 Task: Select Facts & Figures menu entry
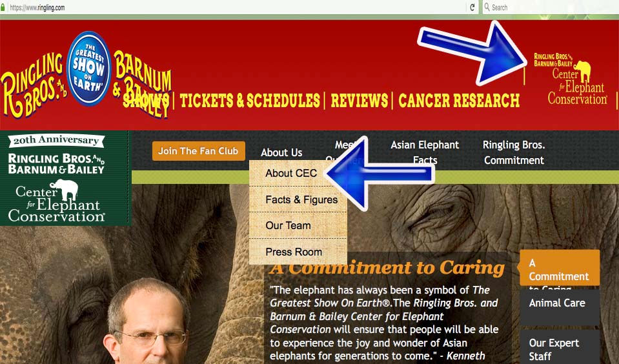pyautogui.click(x=301, y=200)
